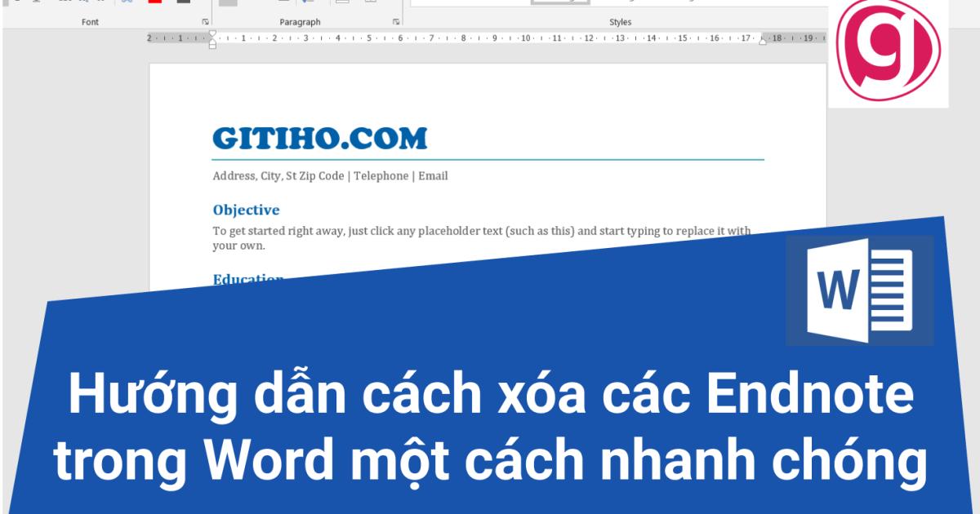Click the shading icon in the Paragraph group
This screenshot has width=980, height=514.
[342, 3]
